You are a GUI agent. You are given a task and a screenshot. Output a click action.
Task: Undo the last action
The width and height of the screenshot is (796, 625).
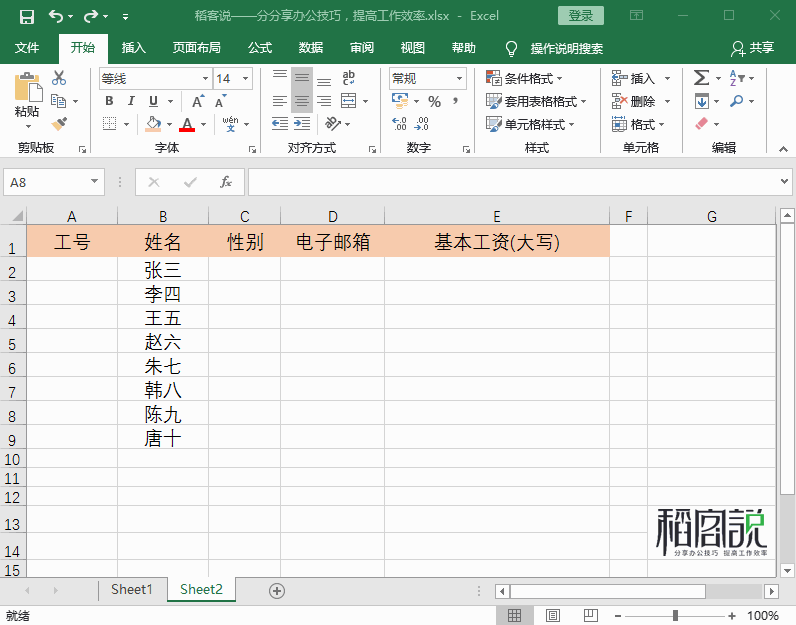click(x=56, y=17)
